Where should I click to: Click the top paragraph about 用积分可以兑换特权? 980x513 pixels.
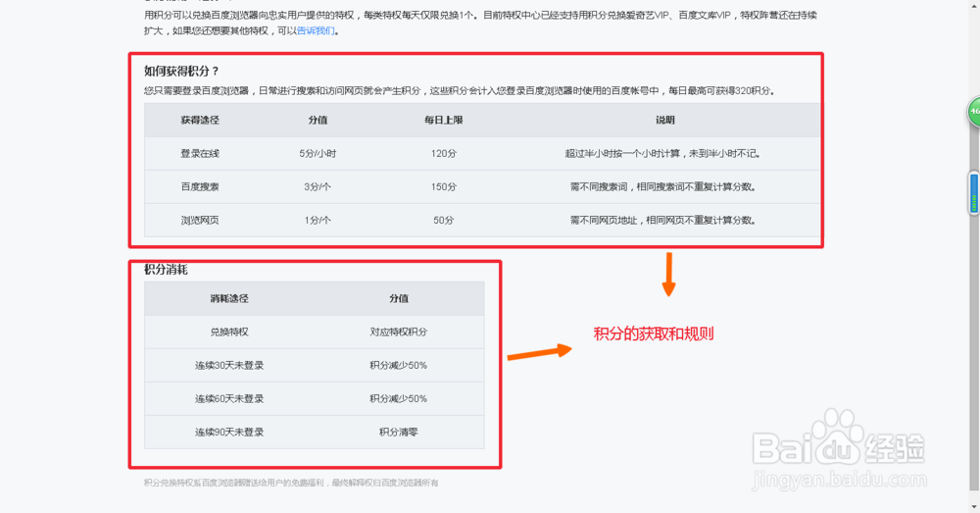(x=480, y=23)
